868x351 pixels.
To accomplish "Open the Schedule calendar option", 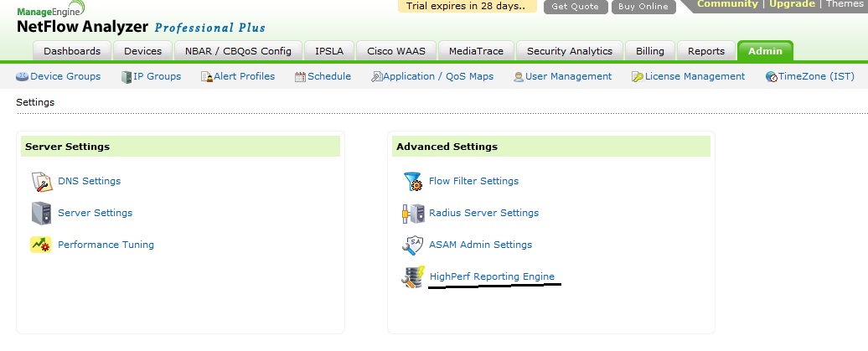I will (323, 76).
